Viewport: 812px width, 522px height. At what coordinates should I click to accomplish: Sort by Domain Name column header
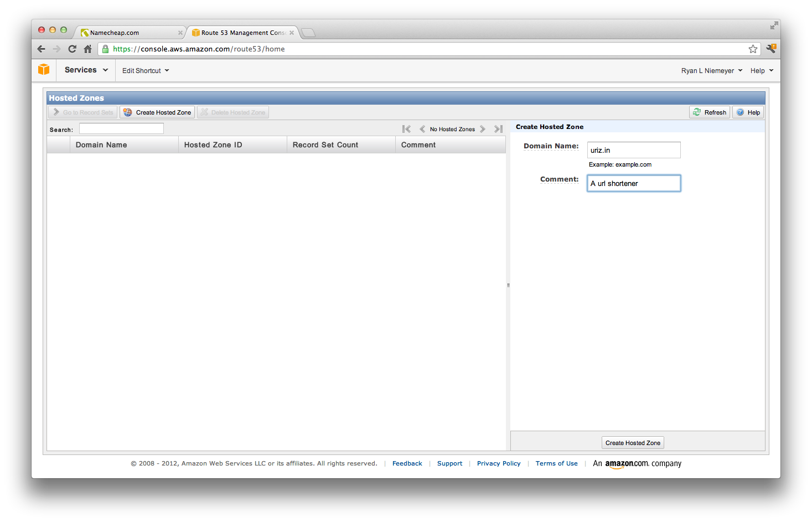(x=101, y=145)
